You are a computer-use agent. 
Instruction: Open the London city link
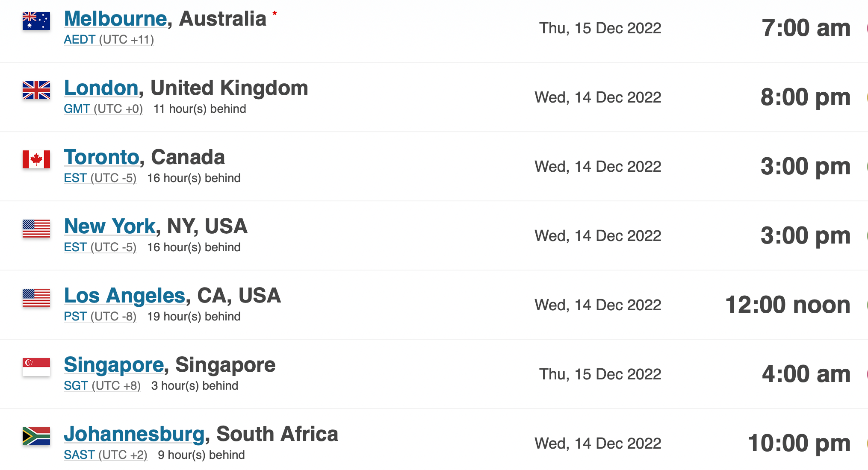(x=101, y=88)
